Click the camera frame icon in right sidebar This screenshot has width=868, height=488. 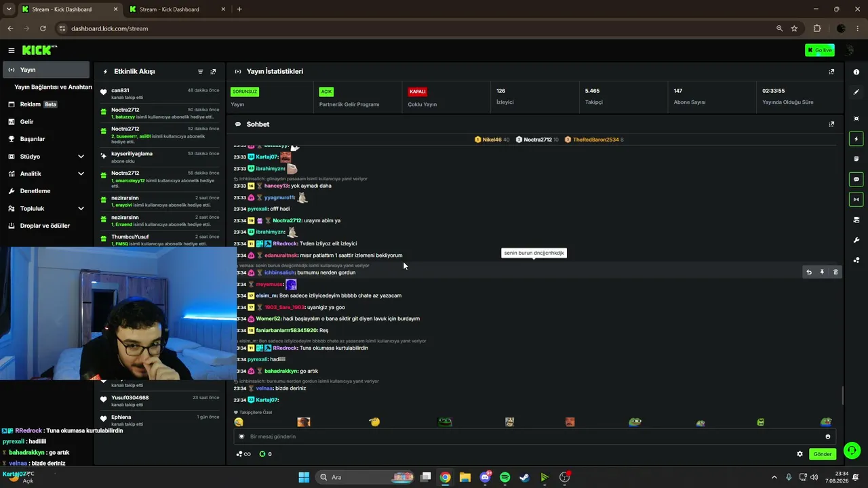tap(856, 119)
